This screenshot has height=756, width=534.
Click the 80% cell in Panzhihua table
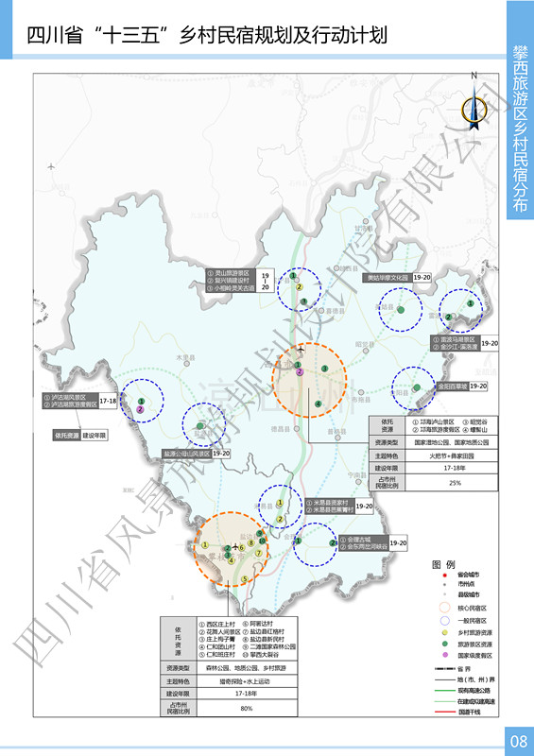point(247,708)
